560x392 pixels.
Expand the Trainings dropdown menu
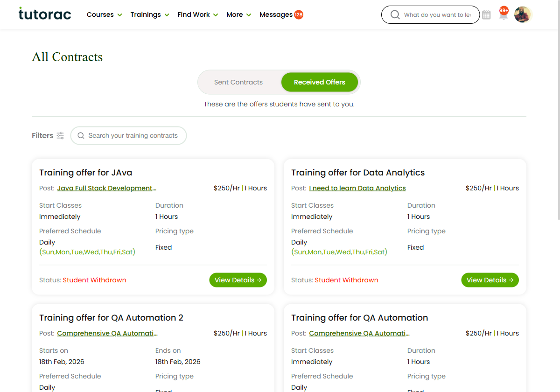tap(150, 14)
